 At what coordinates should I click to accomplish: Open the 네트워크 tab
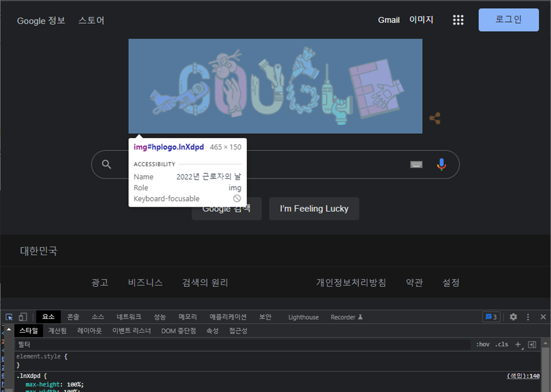point(128,317)
